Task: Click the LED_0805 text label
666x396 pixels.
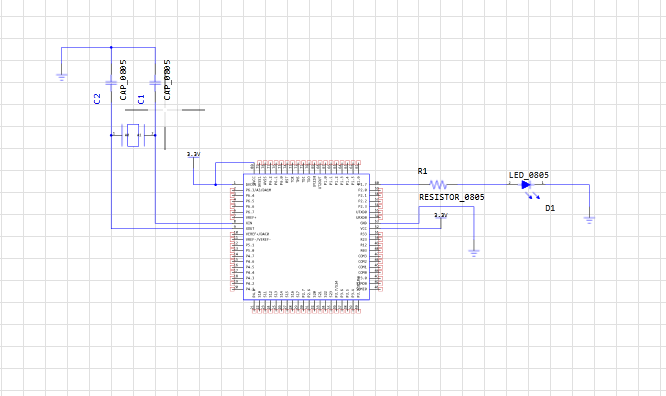Action: coord(529,175)
